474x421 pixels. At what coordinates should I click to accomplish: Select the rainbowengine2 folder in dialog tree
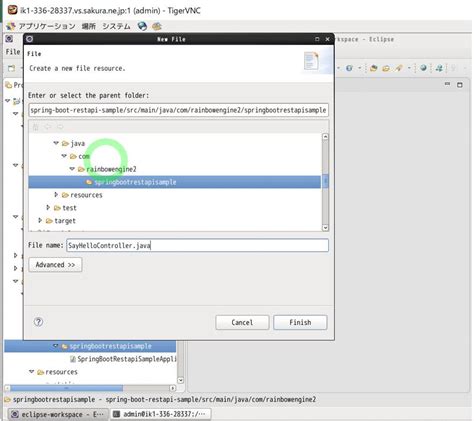coord(111,169)
